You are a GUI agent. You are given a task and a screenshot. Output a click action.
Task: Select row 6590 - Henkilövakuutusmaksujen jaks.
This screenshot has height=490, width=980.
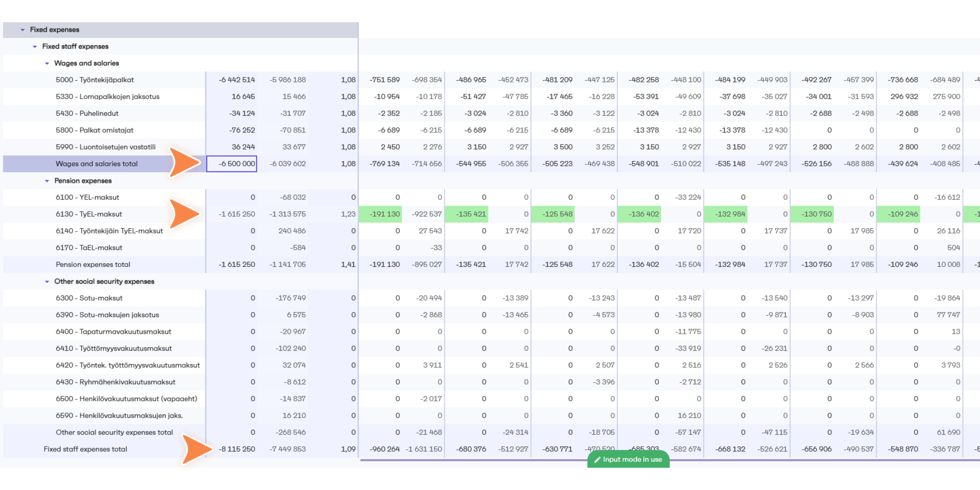(120, 415)
